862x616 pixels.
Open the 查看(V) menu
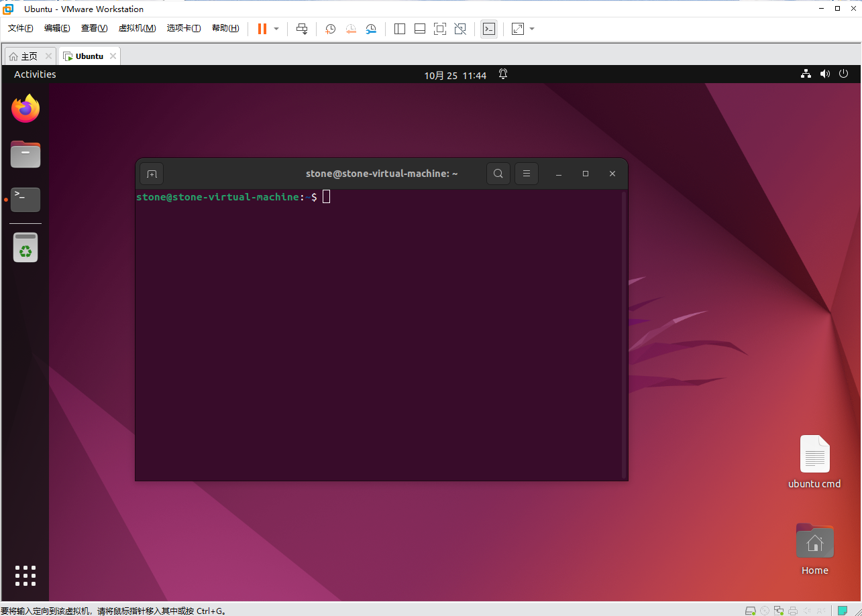[x=94, y=28]
